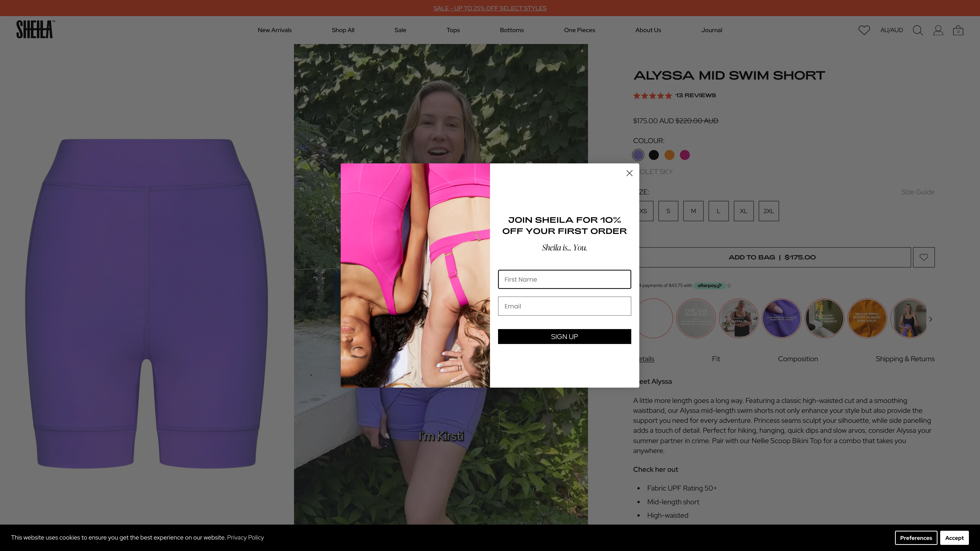The width and height of the screenshot is (980, 551).
Task: Open the Bottoms navigation menu
Action: (x=512, y=30)
